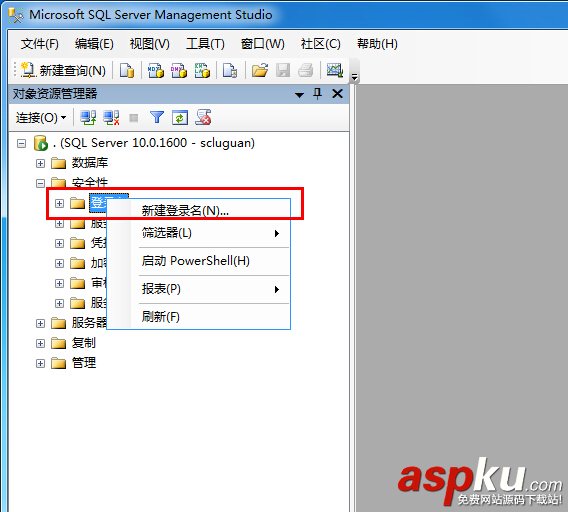The image size is (568, 512).
Task: Expand the 管理 folder node
Action: click(41, 363)
